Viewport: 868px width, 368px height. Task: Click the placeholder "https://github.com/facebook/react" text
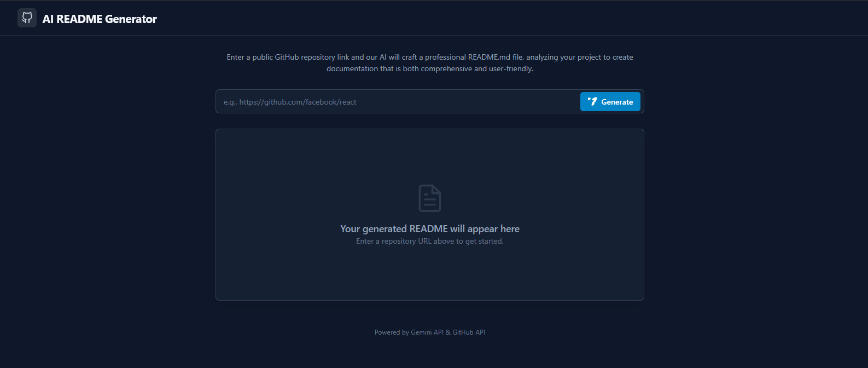[x=298, y=102]
